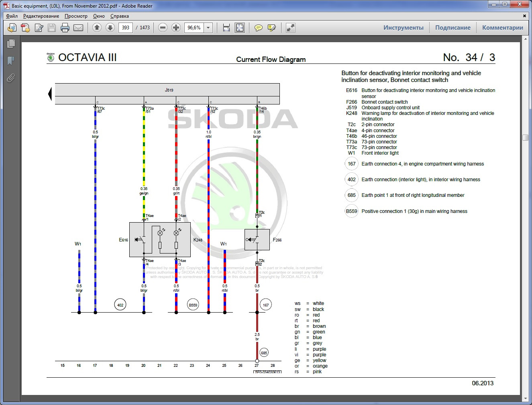The width and height of the screenshot is (532, 405).
Task: Open the Подписание pane
Action: point(453,28)
